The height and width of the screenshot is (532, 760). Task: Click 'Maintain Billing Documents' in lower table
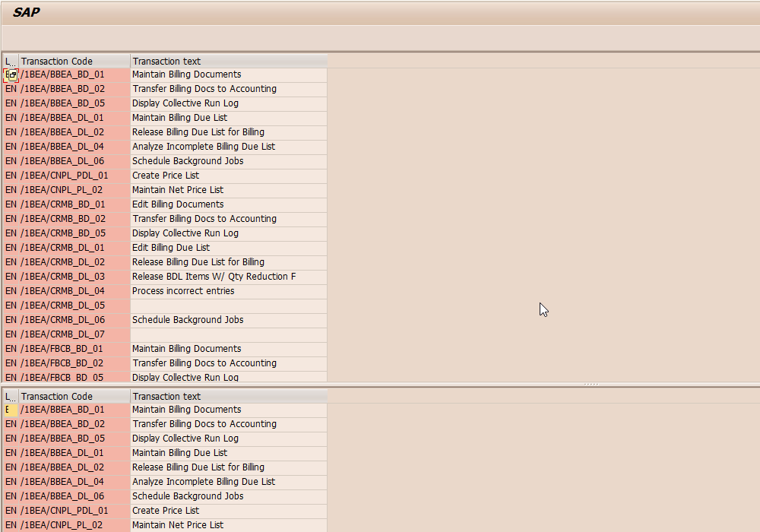[187, 410]
